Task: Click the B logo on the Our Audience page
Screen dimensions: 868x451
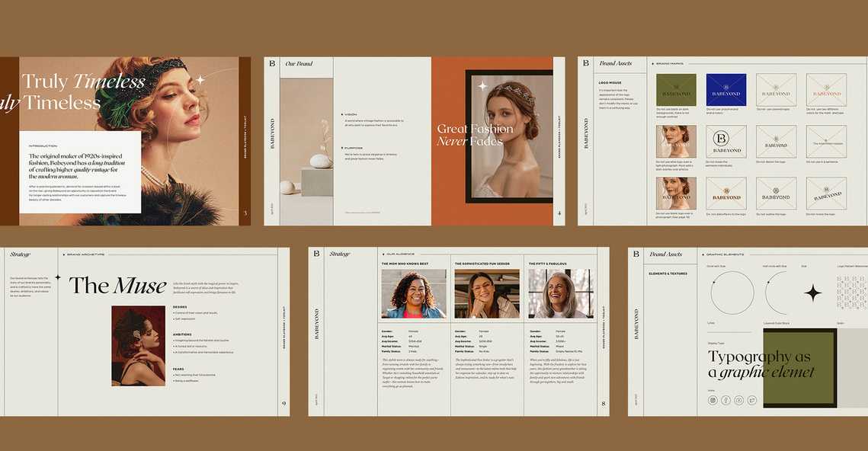Action: [x=316, y=254]
